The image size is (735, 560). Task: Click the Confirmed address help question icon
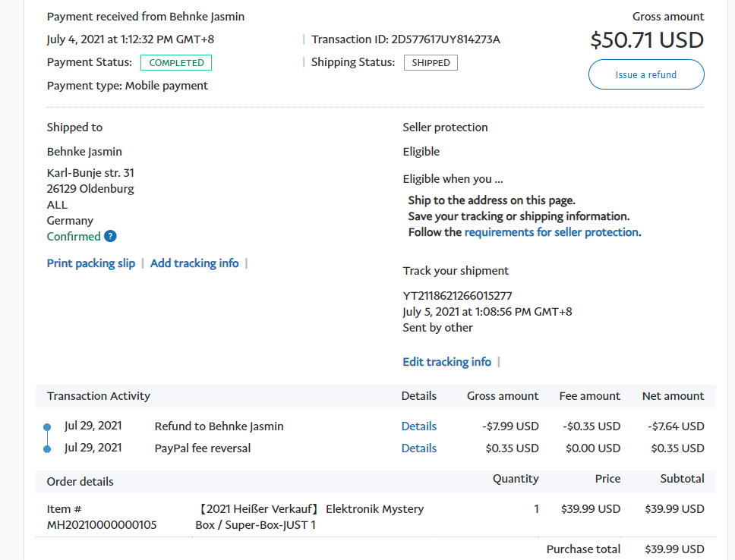pos(110,237)
